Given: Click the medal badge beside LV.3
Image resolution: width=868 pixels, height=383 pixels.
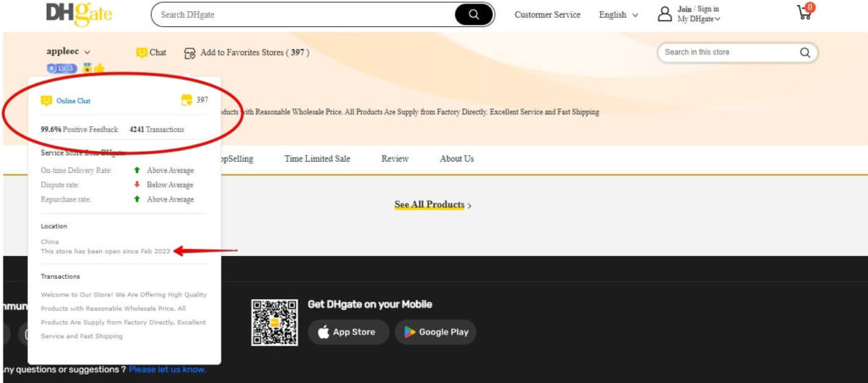Looking at the screenshot, I should [87, 68].
